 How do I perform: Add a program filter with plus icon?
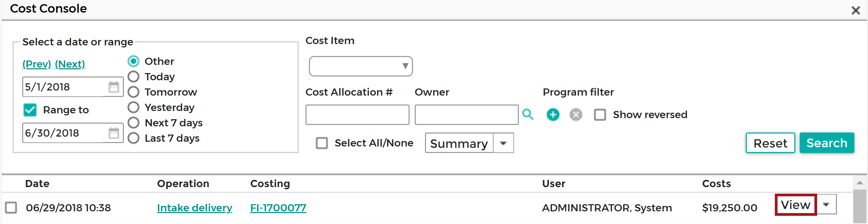coord(553,115)
